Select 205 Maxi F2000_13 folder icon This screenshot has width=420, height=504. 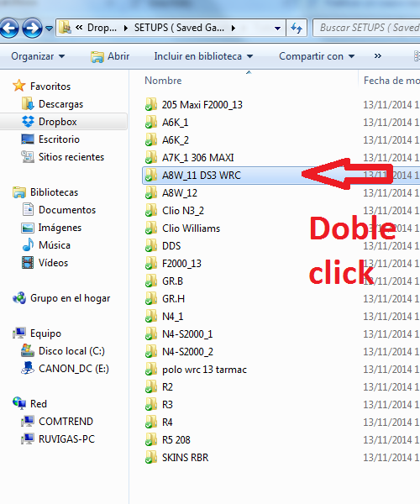150,104
